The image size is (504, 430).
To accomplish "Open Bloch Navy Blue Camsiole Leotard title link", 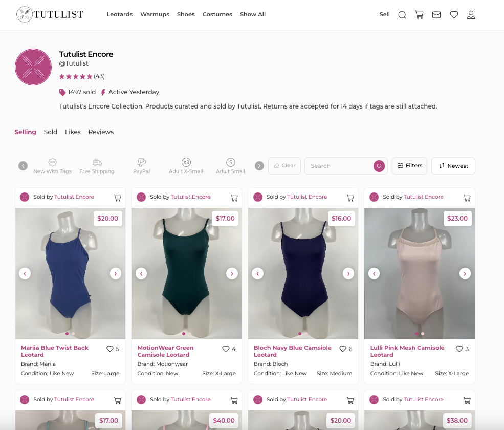I will pyautogui.click(x=293, y=351).
